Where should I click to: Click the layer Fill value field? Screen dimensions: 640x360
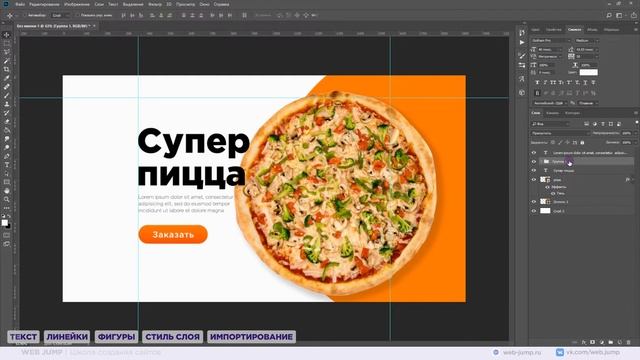(627, 142)
